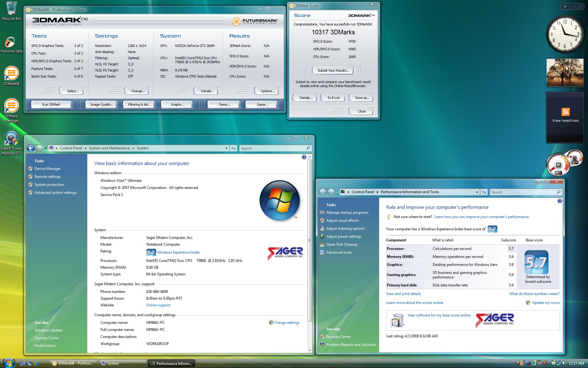Click the clock gadget on sidebar
Image resolution: width=588 pixels, height=368 pixels.
[565, 35]
